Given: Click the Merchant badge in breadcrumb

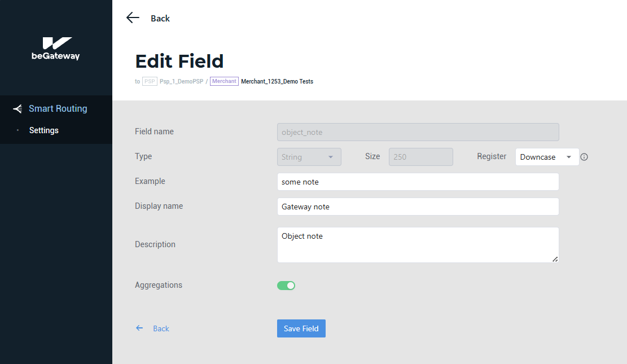Looking at the screenshot, I should point(224,81).
